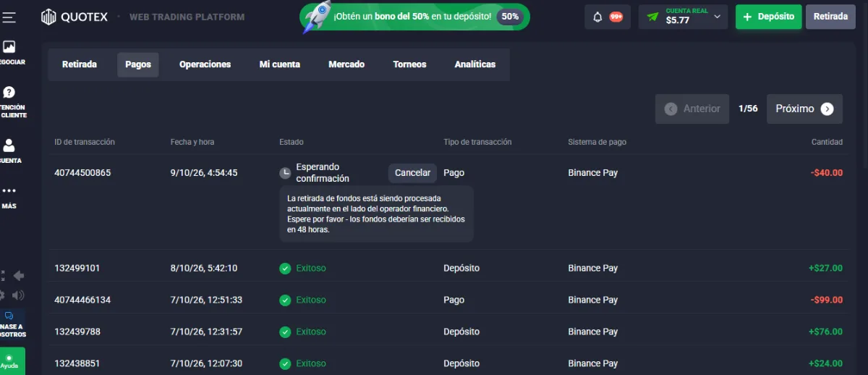Toggle the sound speaker icon
The width and height of the screenshot is (868, 375).
[x=18, y=295]
